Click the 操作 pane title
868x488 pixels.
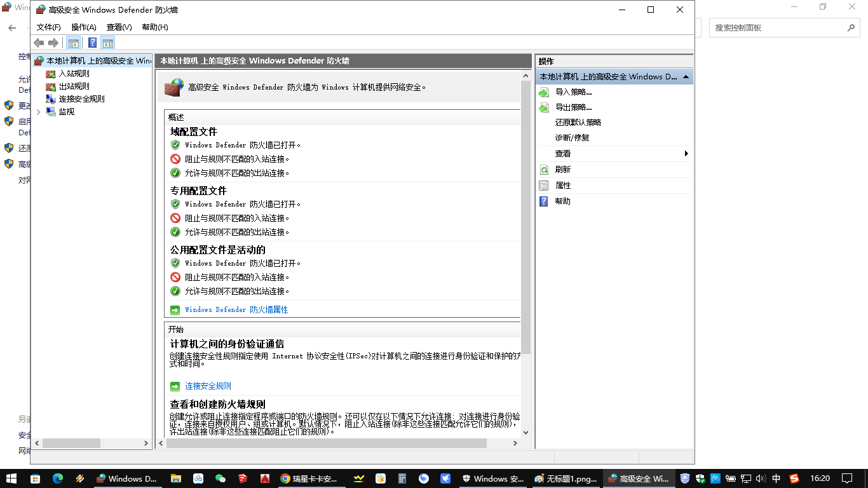(546, 62)
